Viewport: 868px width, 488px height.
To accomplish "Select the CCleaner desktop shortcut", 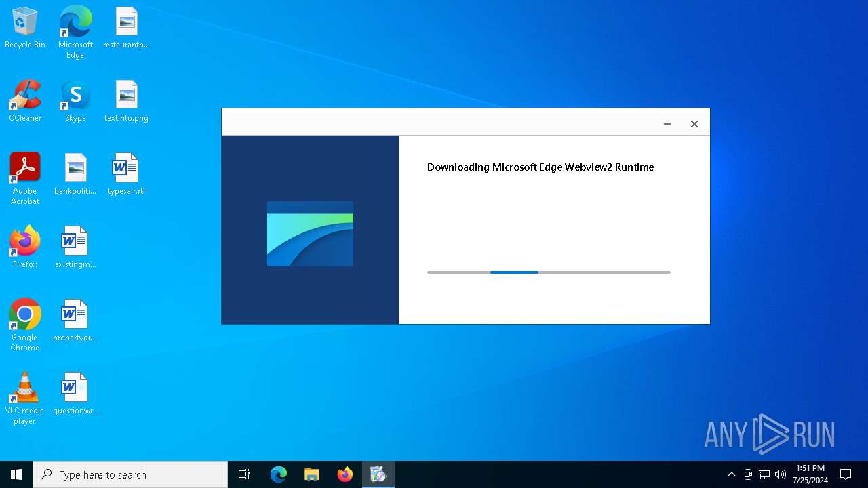I will point(25,102).
